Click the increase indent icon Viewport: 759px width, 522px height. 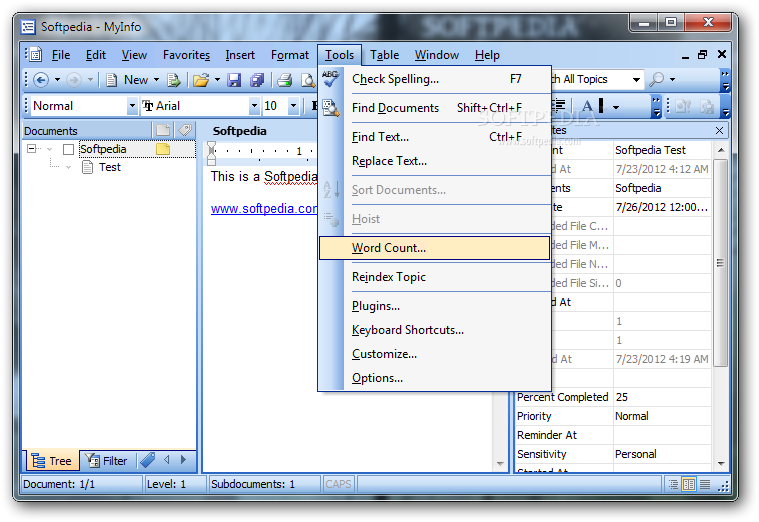pos(559,106)
